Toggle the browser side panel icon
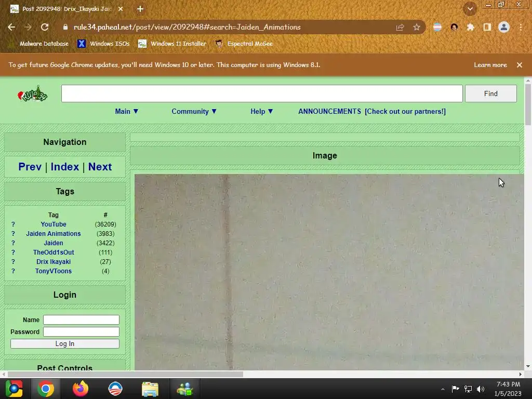This screenshot has height=399, width=532. pos(487,27)
